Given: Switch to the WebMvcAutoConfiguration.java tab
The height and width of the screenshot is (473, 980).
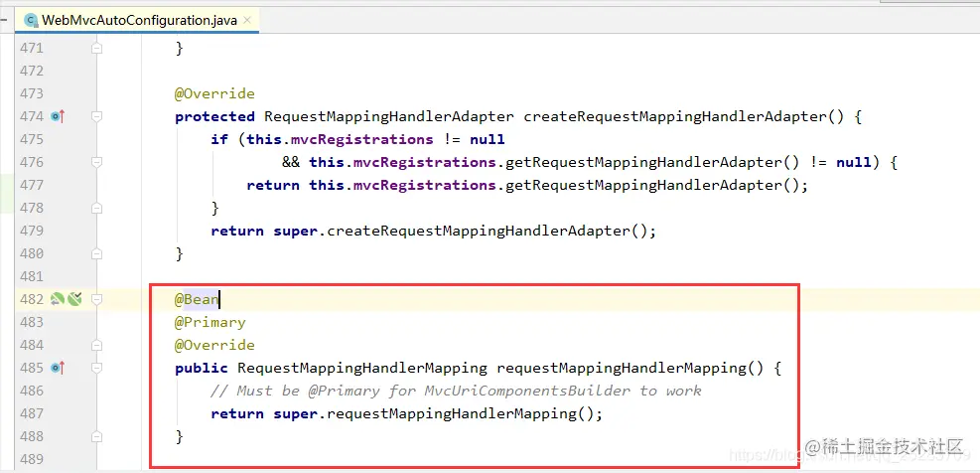Looking at the screenshot, I should point(139,20).
